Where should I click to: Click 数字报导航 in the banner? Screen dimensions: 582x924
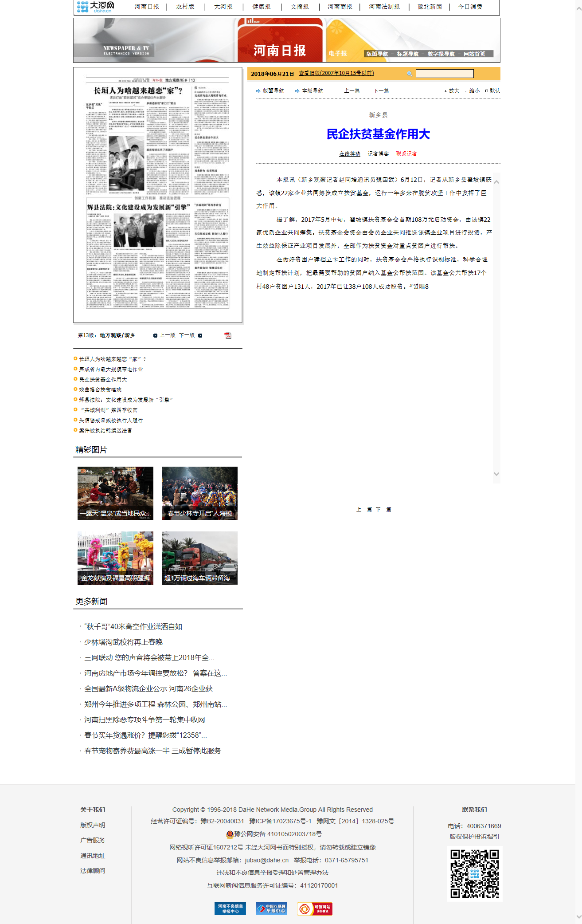[x=441, y=54]
